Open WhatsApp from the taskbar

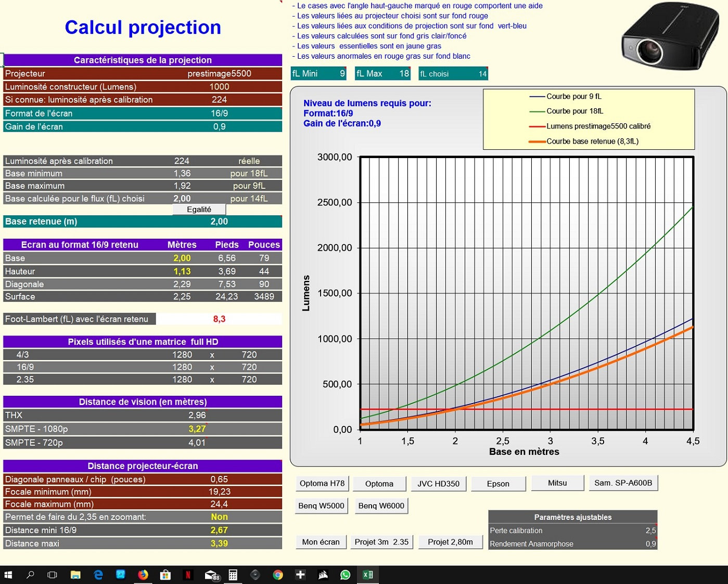tap(346, 575)
